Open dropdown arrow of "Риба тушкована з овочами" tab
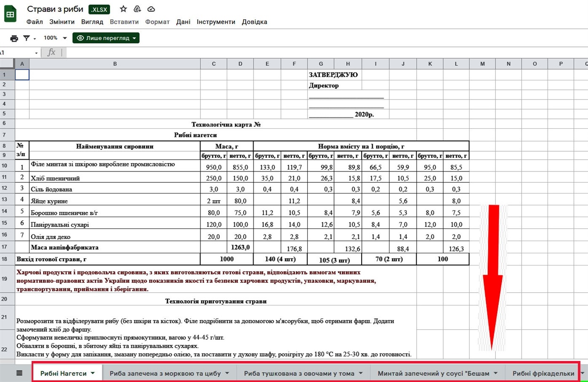 tap(361, 373)
